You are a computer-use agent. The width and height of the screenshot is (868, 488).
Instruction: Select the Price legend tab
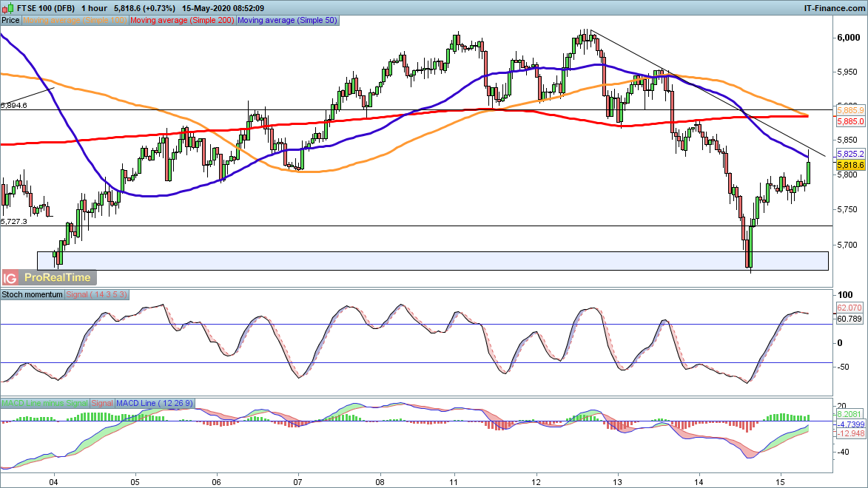pos(10,21)
